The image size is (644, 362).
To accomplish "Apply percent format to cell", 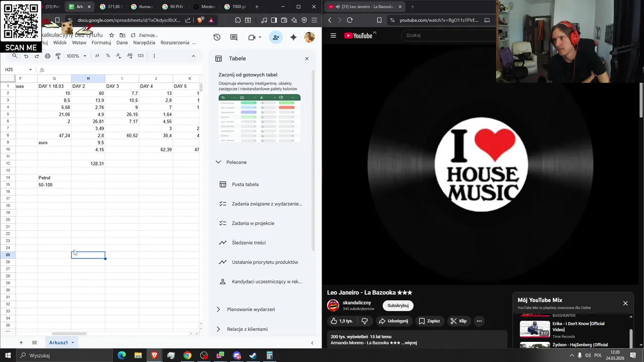I will pos(108,56).
